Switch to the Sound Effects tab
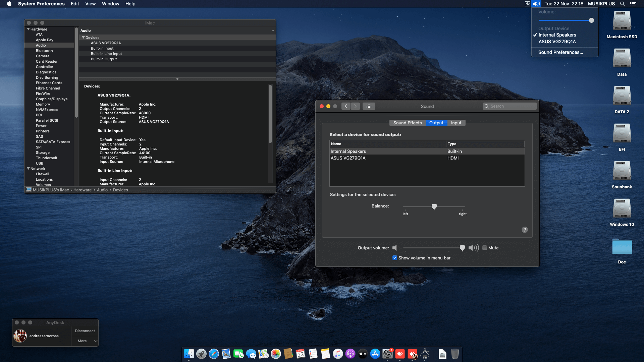Image resolution: width=644 pixels, height=362 pixels. (407, 123)
